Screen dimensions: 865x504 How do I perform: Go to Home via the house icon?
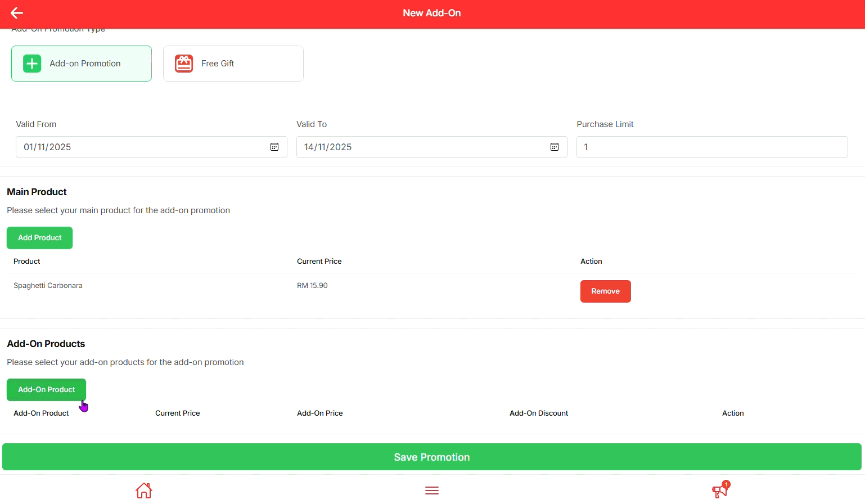(x=144, y=490)
